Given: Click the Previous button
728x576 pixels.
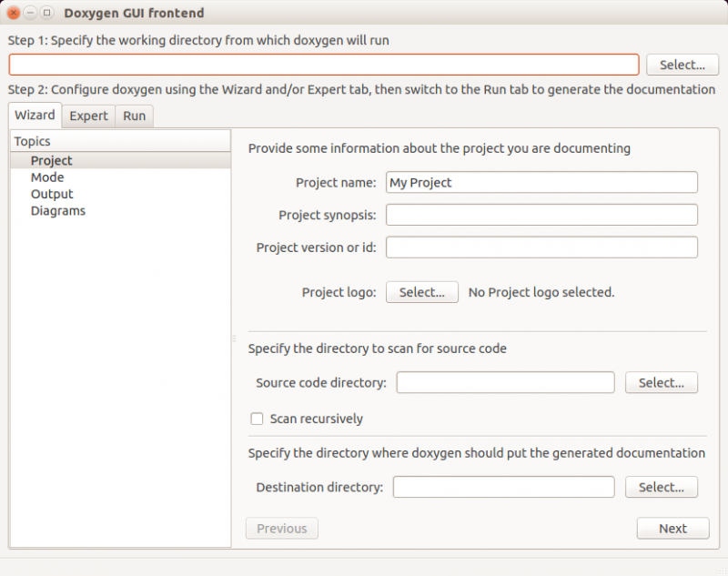Looking at the screenshot, I should click(281, 528).
